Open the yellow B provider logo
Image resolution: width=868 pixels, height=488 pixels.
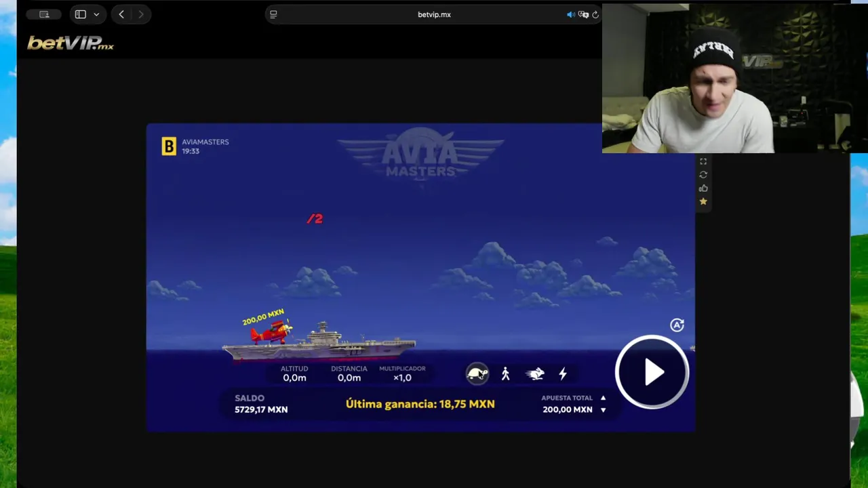[169, 146]
